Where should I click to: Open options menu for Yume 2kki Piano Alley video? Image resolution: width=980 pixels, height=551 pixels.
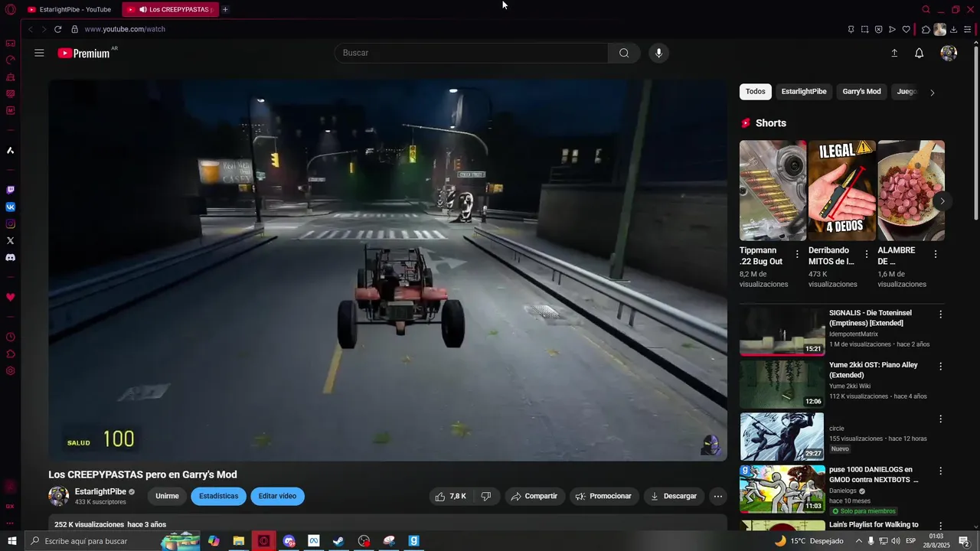click(940, 367)
